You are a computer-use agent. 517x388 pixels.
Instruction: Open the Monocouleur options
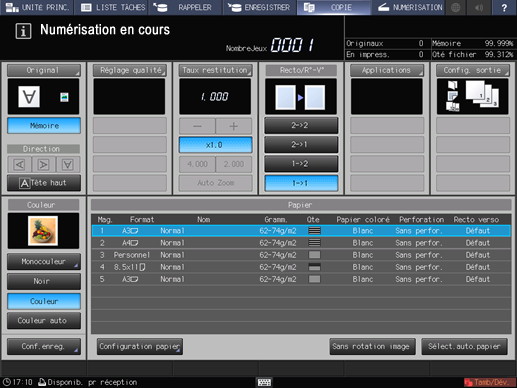tap(44, 262)
